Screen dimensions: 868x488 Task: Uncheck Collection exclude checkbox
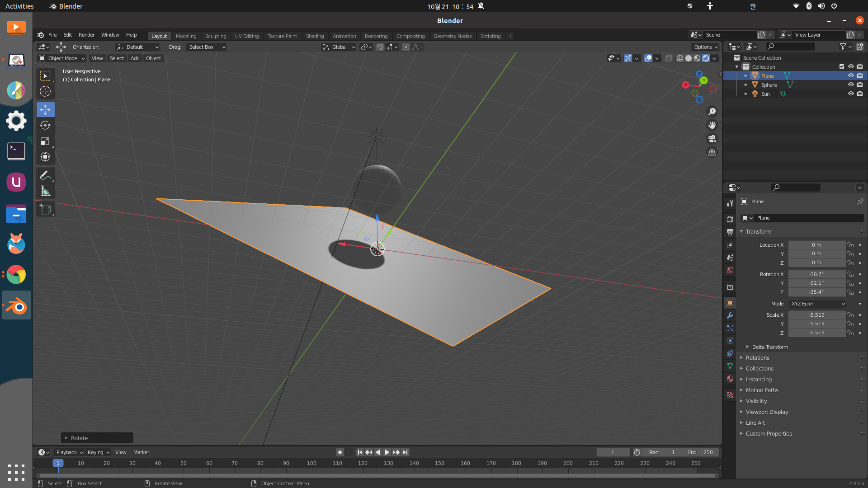click(841, 67)
